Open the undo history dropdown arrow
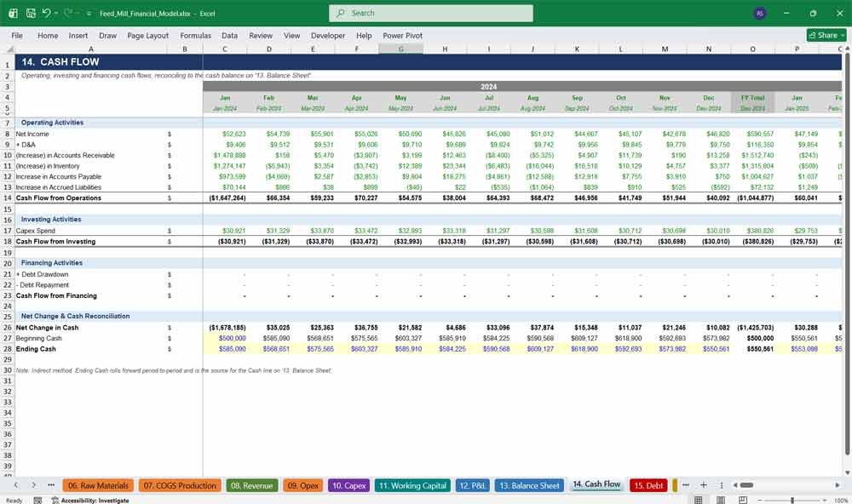The width and height of the screenshot is (852, 504). click(x=56, y=13)
